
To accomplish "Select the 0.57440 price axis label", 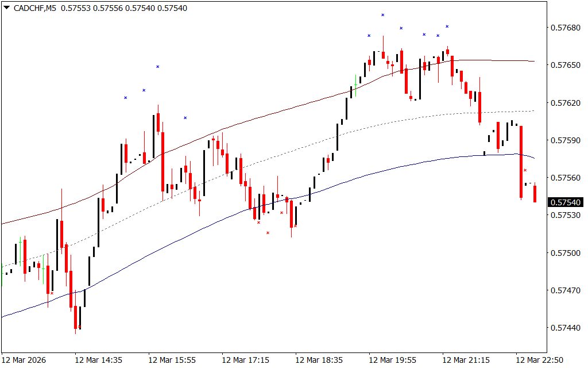I will [x=564, y=328].
